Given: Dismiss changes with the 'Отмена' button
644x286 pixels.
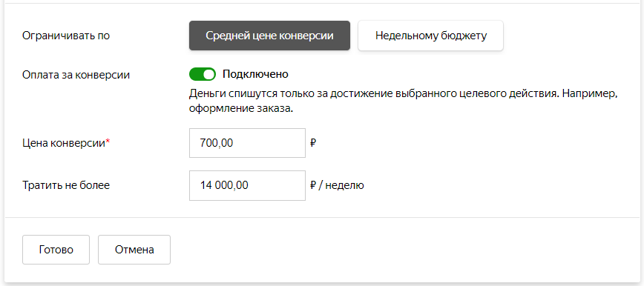Looking at the screenshot, I should [134, 250].
